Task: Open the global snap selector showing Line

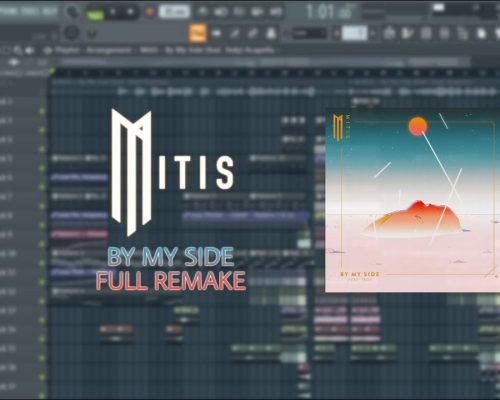Action: (310, 33)
